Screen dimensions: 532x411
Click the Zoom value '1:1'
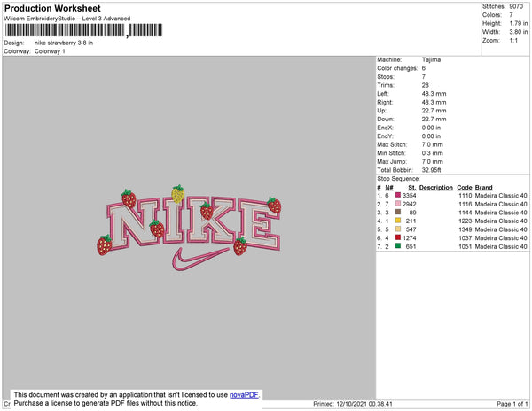click(x=513, y=41)
